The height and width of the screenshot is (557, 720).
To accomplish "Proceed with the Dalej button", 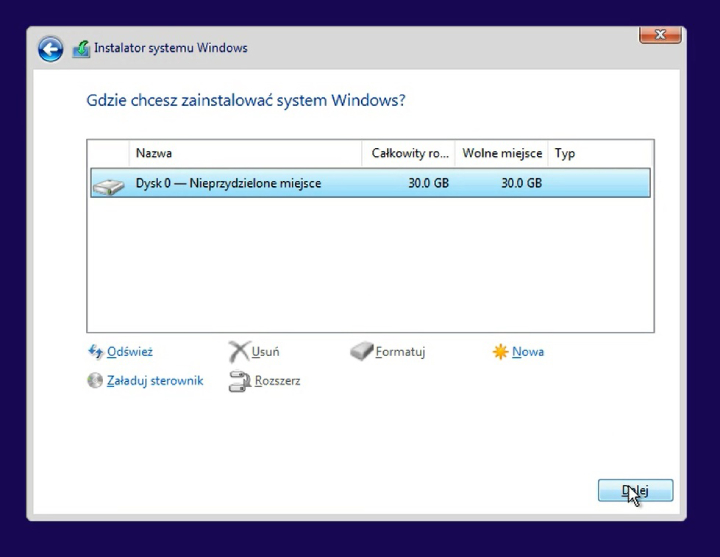I will tap(635, 490).
